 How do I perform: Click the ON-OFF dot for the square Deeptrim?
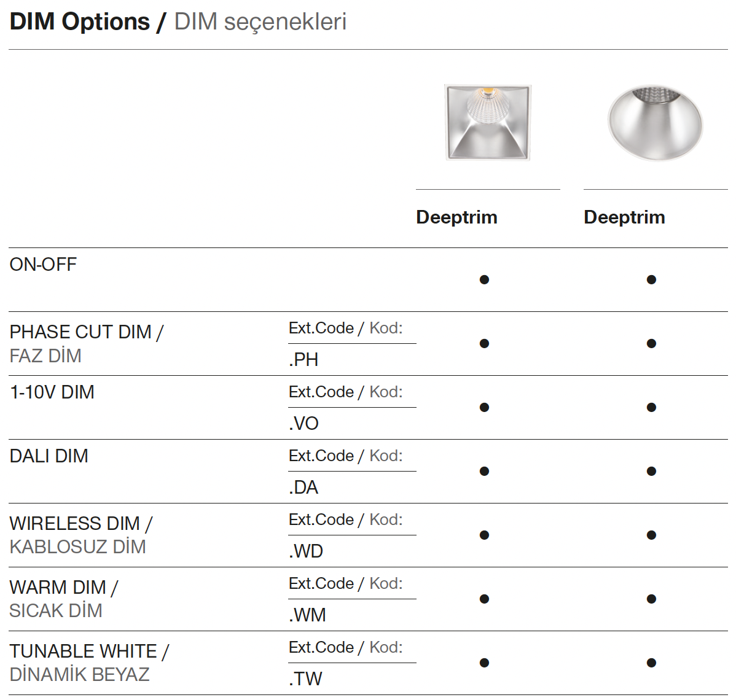[x=484, y=280]
